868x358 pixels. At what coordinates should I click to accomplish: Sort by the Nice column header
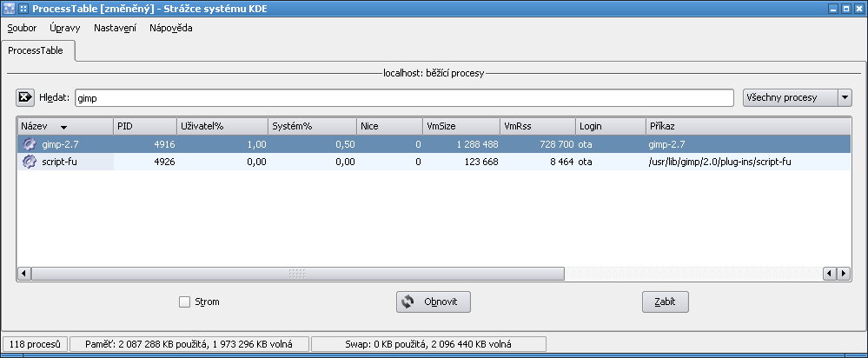pyautogui.click(x=389, y=127)
